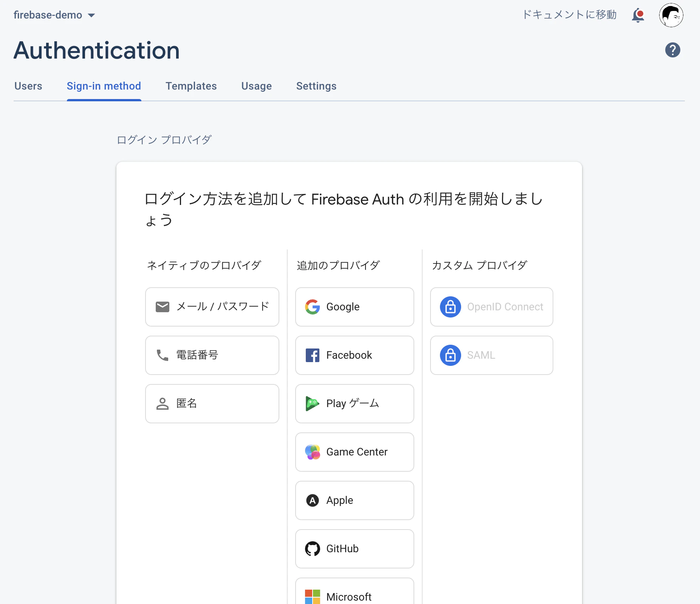This screenshot has height=604, width=700.
Task: Add the Play ゲーム provider
Action: (x=355, y=404)
